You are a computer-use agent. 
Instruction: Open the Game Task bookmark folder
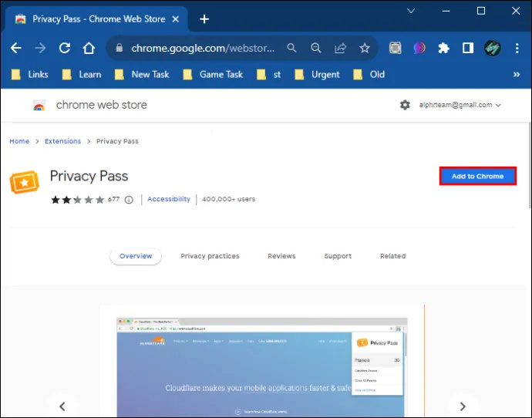click(213, 74)
